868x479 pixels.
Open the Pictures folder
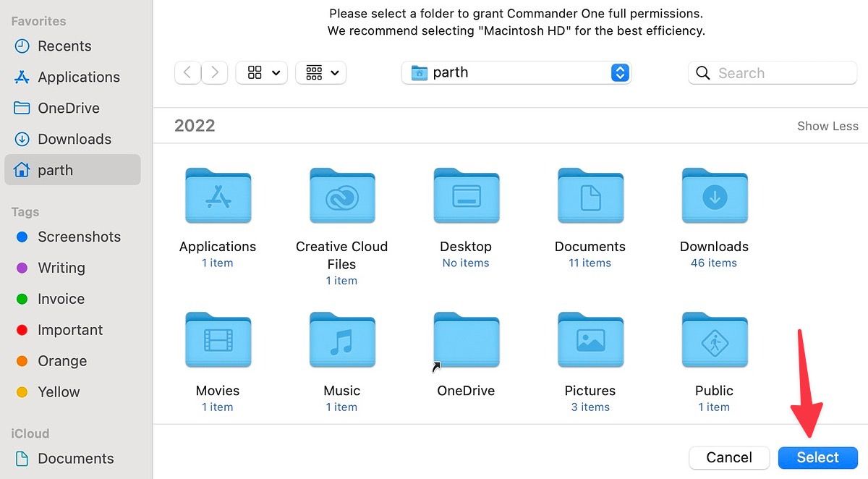pyautogui.click(x=590, y=340)
